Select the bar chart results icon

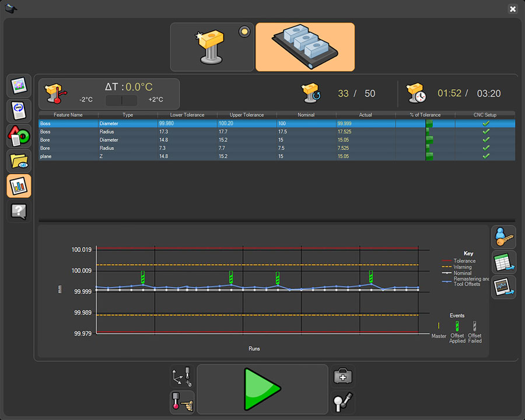click(19, 186)
